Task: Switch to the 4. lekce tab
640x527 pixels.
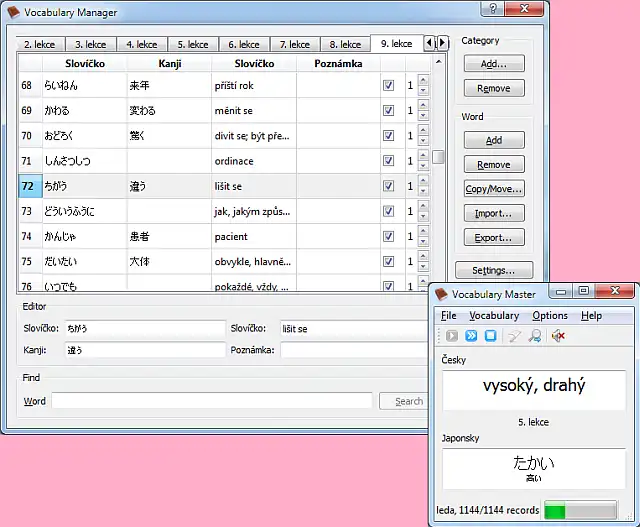Action: click(142, 44)
